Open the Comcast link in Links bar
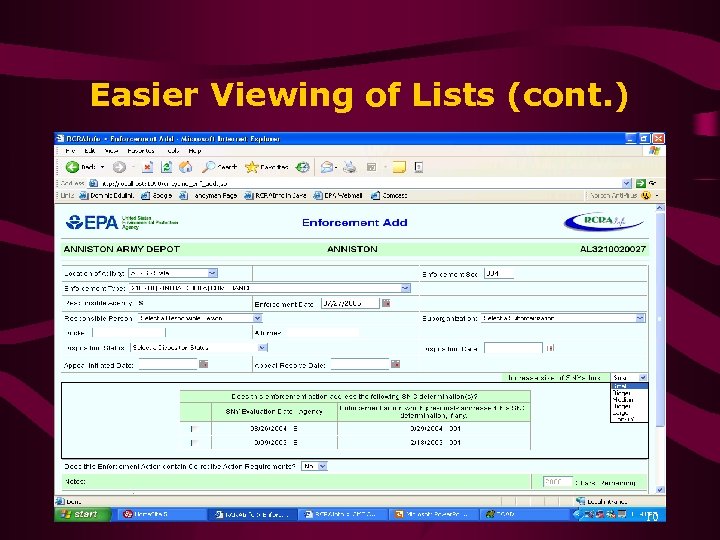 pyautogui.click(x=389, y=196)
